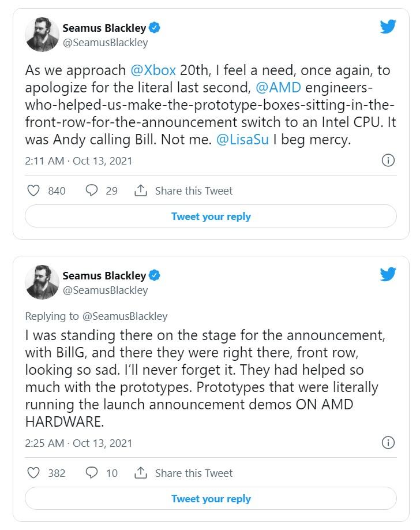420x530 pixels.
Task: Click the Twitter bird icon in first tweet
Action: pos(388,27)
